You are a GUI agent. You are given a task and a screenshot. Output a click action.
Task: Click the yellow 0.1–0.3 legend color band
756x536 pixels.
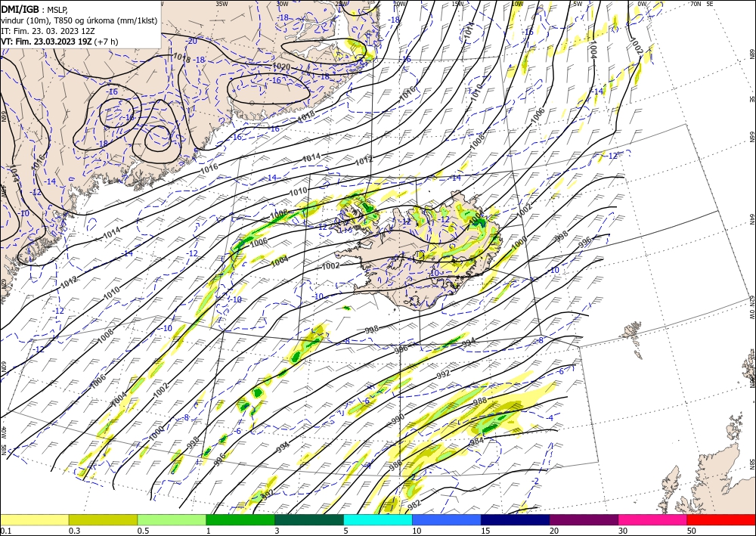(x=34, y=519)
